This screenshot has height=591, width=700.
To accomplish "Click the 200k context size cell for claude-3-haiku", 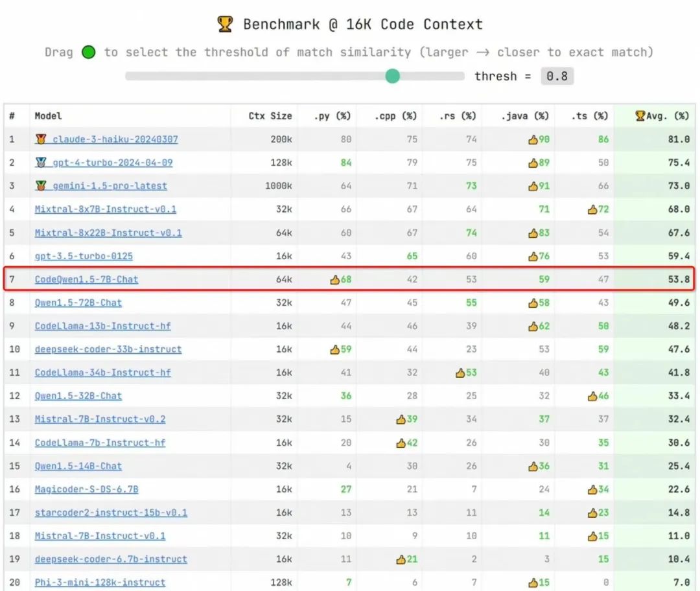I will pos(281,139).
